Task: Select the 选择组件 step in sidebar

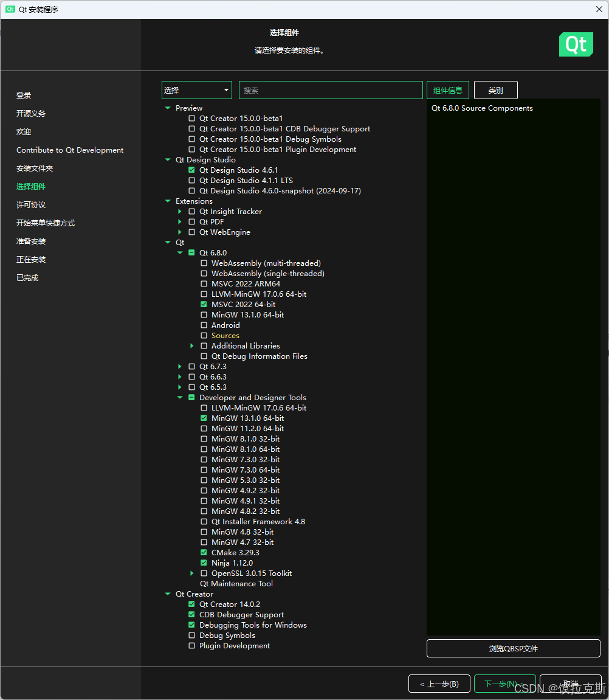Action: pyautogui.click(x=31, y=187)
